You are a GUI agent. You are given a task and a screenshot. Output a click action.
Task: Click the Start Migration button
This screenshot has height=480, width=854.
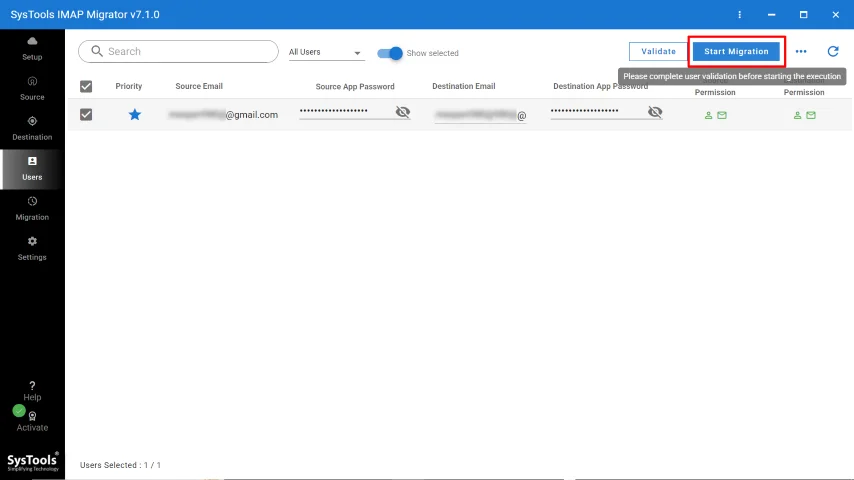736,51
